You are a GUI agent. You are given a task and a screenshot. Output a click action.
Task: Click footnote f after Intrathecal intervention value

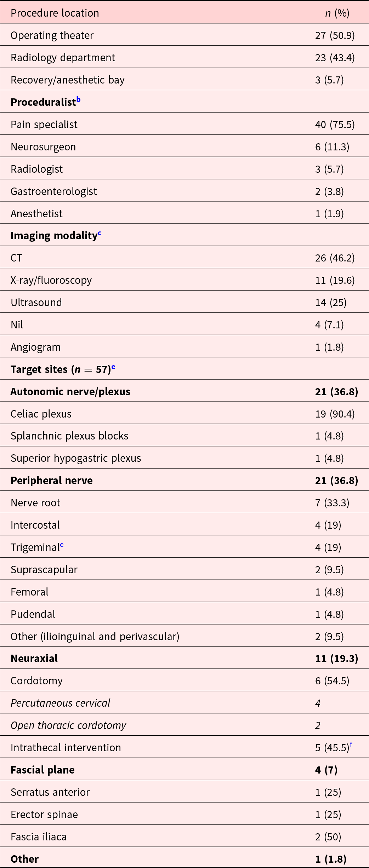pos(351,745)
